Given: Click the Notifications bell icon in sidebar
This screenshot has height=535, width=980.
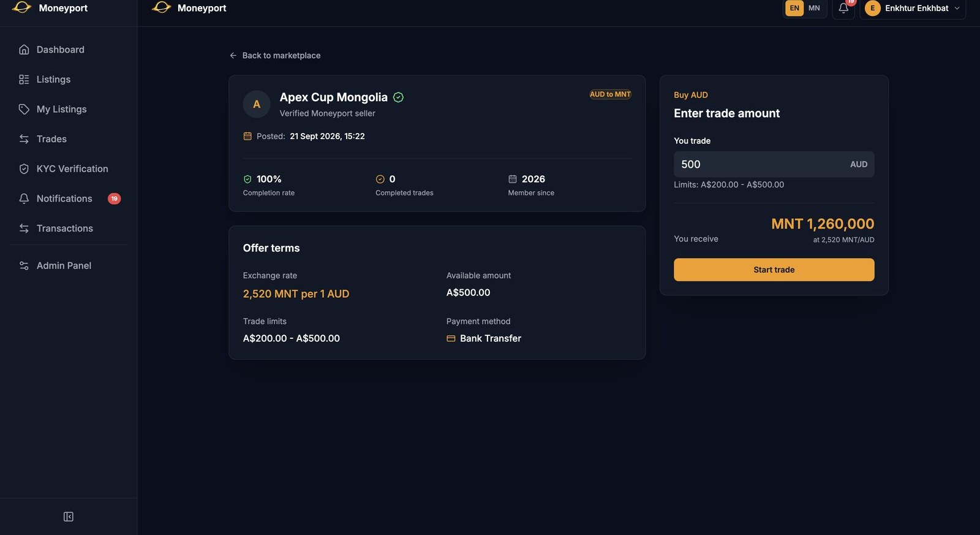Looking at the screenshot, I should (x=24, y=199).
